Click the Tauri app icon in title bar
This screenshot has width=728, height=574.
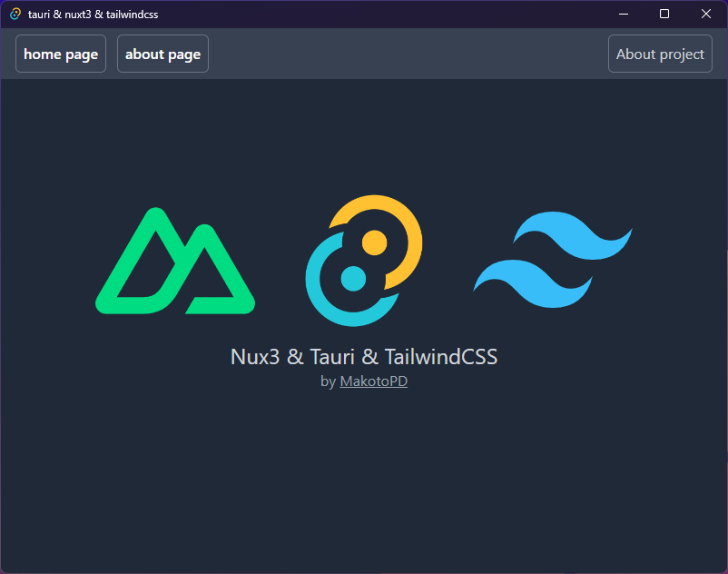(x=15, y=14)
